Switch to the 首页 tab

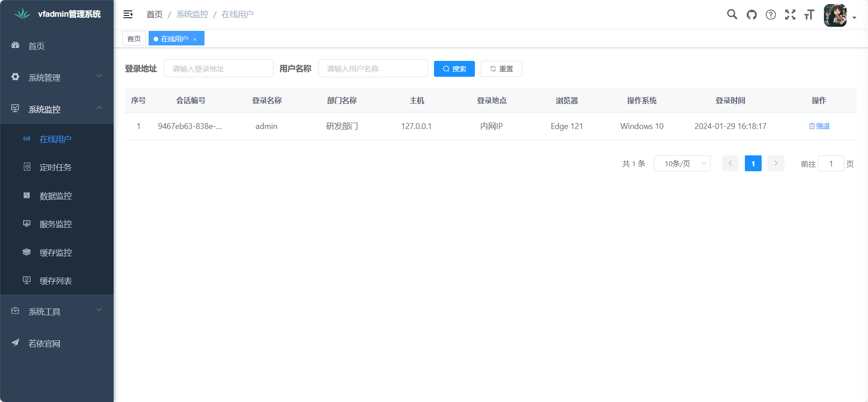pyautogui.click(x=134, y=39)
